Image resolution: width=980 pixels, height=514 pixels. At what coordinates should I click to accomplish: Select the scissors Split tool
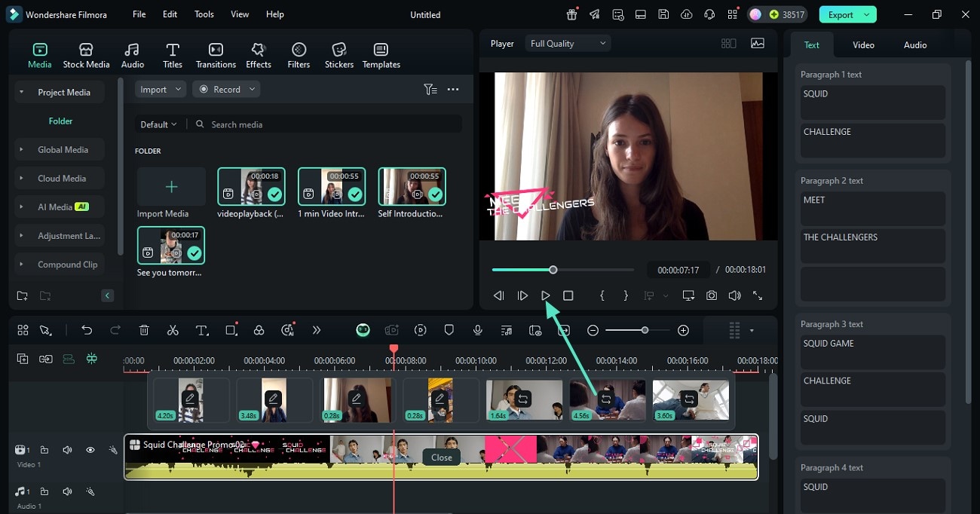(x=173, y=330)
